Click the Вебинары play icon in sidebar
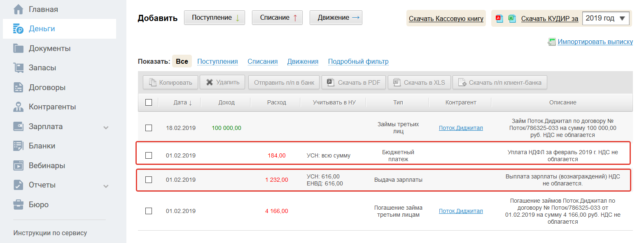The height and width of the screenshot is (243, 644). click(18, 166)
